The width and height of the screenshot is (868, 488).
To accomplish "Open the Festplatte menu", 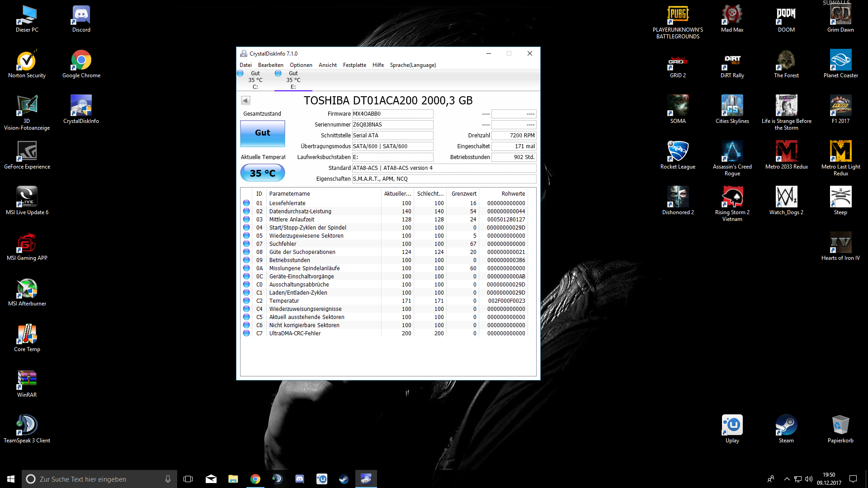I will tap(354, 65).
